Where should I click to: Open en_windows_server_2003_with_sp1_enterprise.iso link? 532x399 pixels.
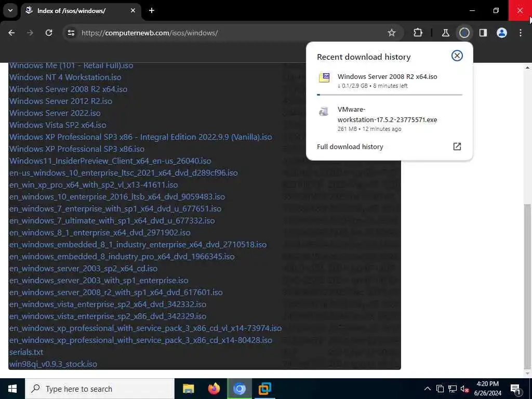[x=98, y=281]
